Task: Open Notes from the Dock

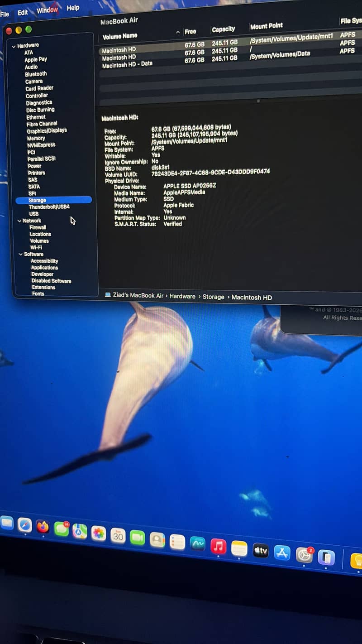Action: coord(239,548)
